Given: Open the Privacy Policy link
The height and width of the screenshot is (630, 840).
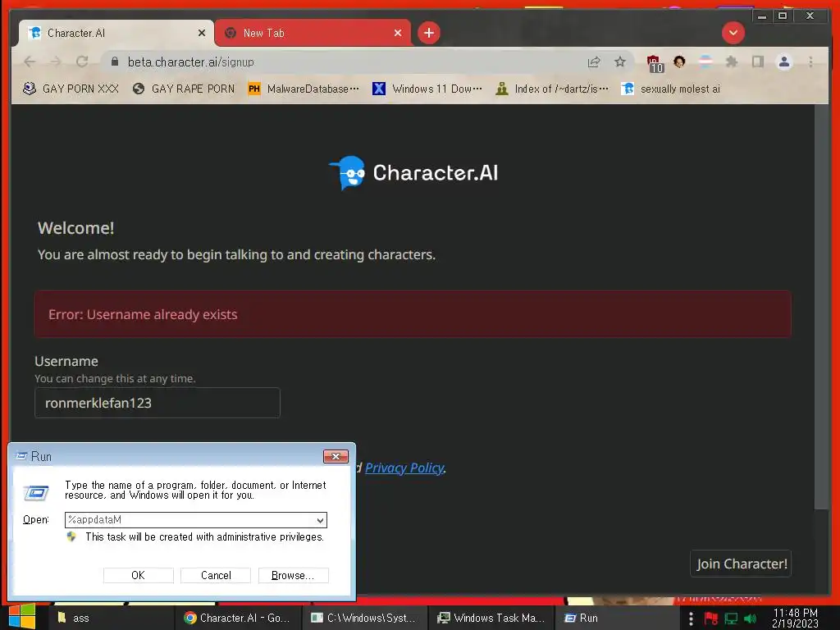Looking at the screenshot, I should 404,468.
